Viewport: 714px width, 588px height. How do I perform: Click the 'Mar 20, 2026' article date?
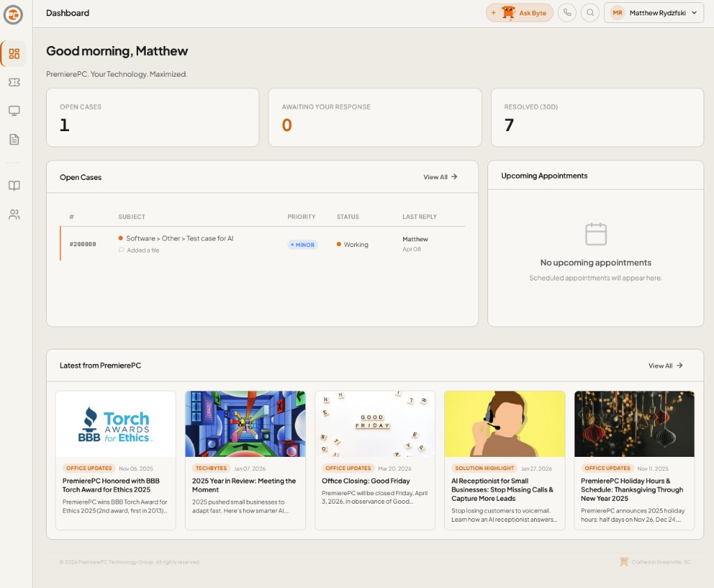click(395, 468)
